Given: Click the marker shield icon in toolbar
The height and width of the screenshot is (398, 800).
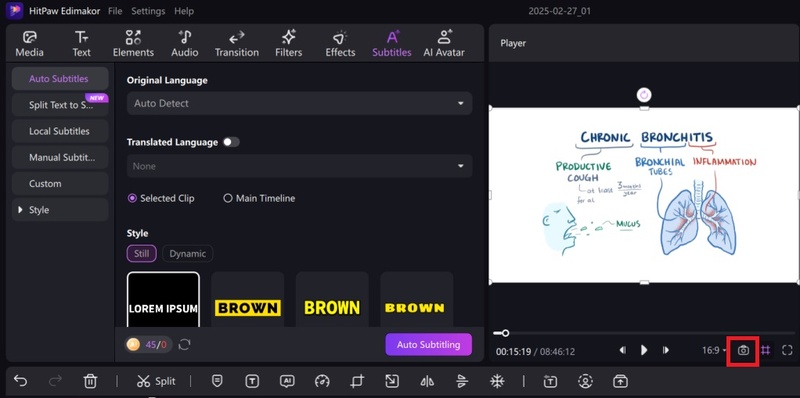Looking at the screenshot, I should 217,381.
